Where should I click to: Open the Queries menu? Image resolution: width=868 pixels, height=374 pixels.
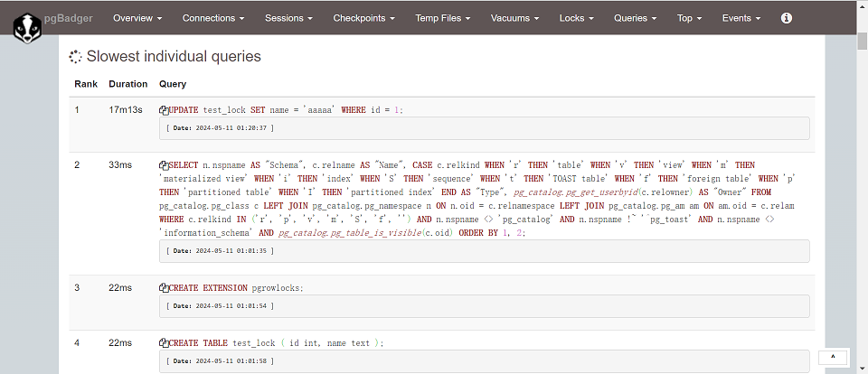635,18
